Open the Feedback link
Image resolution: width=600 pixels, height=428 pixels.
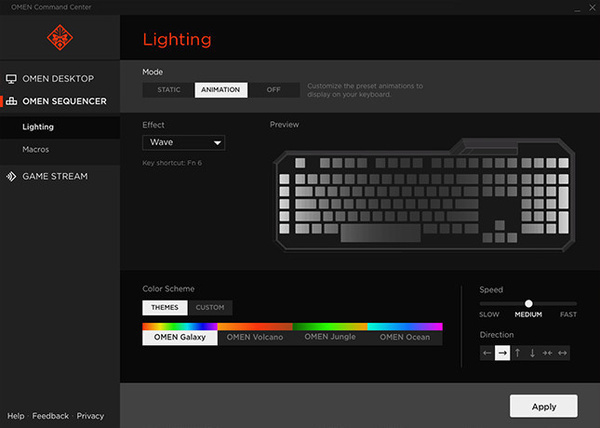(51, 416)
